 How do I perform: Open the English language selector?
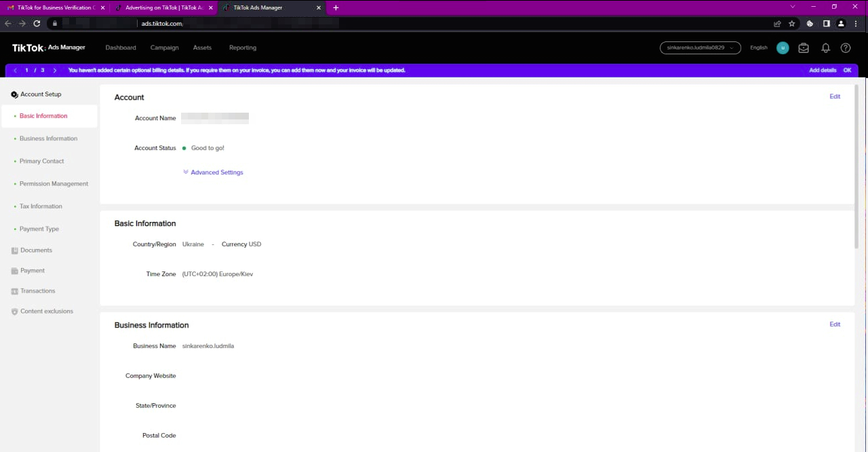pos(759,48)
